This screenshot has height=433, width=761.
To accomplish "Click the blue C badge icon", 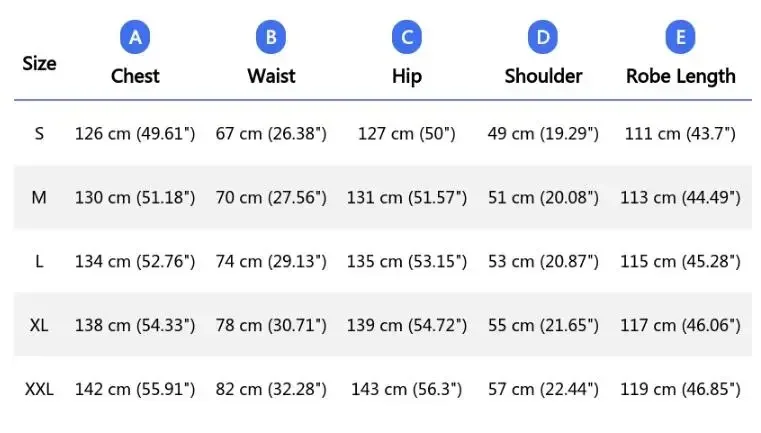I will 407,38.
